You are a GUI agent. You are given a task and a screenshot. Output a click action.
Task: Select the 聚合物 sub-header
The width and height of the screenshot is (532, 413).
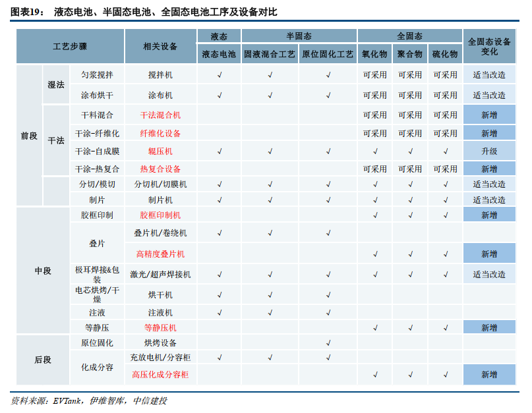point(410,54)
